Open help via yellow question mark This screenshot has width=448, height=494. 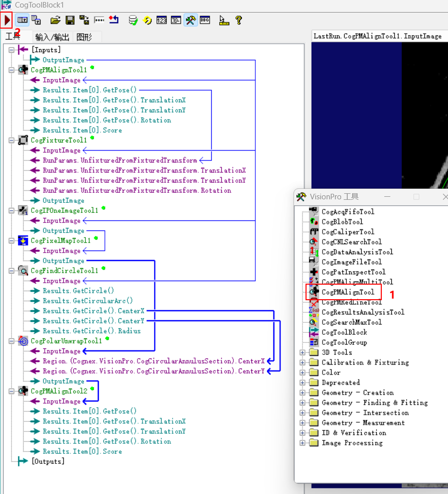(239, 20)
